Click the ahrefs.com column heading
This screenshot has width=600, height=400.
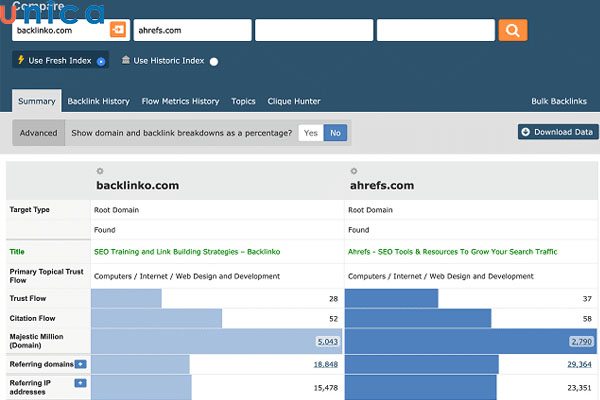(x=382, y=185)
